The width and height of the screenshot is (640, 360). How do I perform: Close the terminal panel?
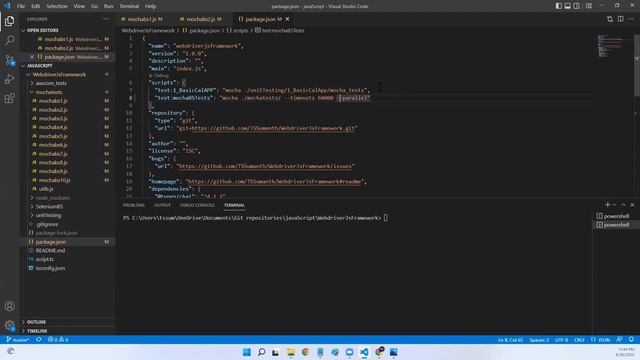pos(632,205)
